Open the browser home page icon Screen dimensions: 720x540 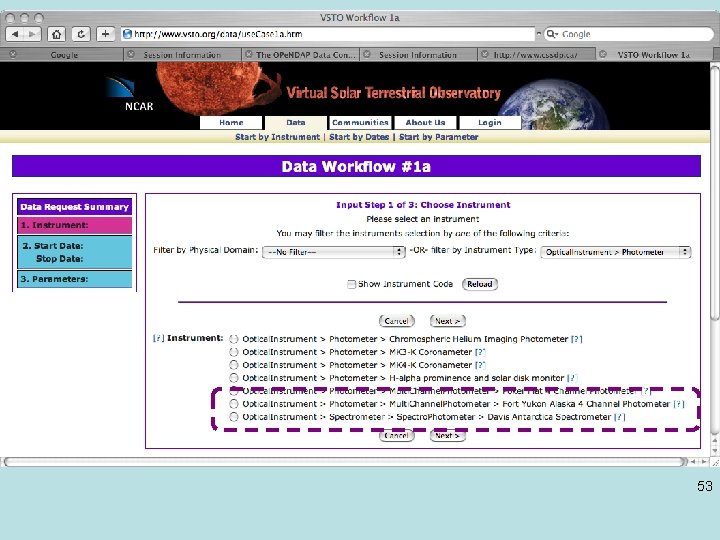coord(56,34)
